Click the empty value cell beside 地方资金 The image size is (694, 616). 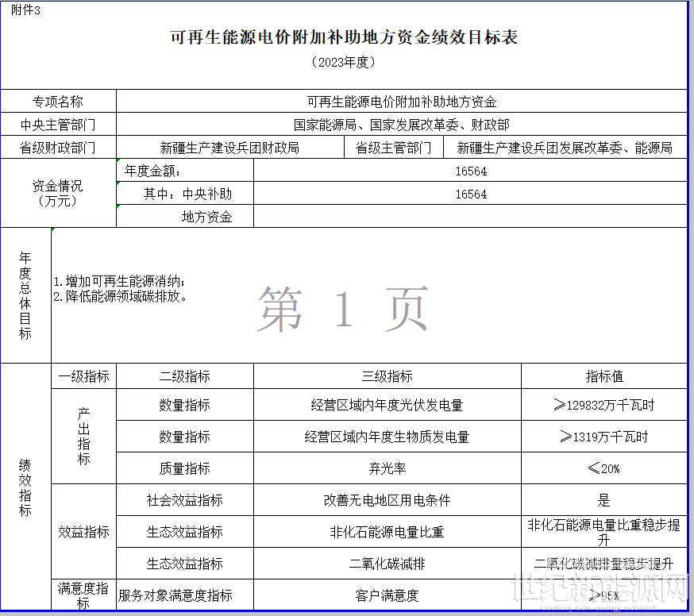point(471,217)
